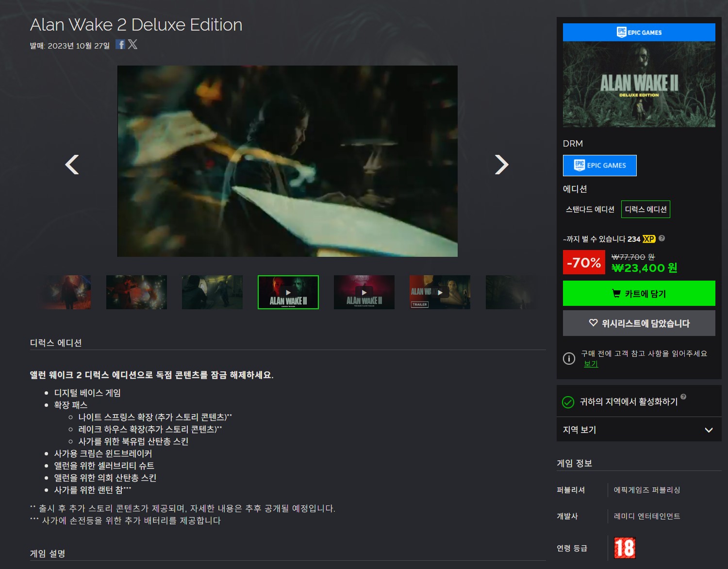Go to the previous media slide
The height and width of the screenshot is (569, 728).
click(72, 165)
